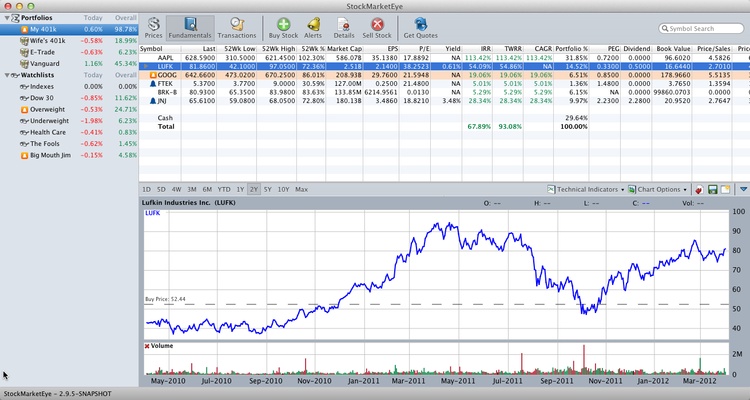Select Wife's 401k portfolio

click(x=69, y=41)
